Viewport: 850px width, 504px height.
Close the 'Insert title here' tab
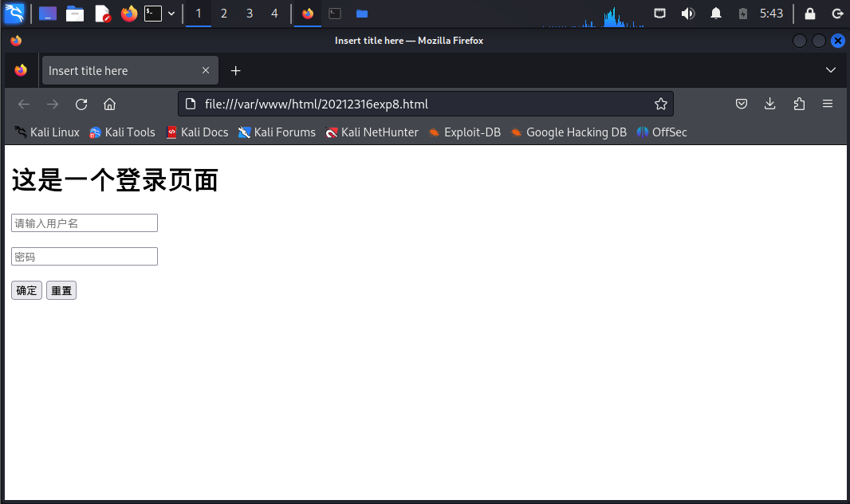coord(206,70)
